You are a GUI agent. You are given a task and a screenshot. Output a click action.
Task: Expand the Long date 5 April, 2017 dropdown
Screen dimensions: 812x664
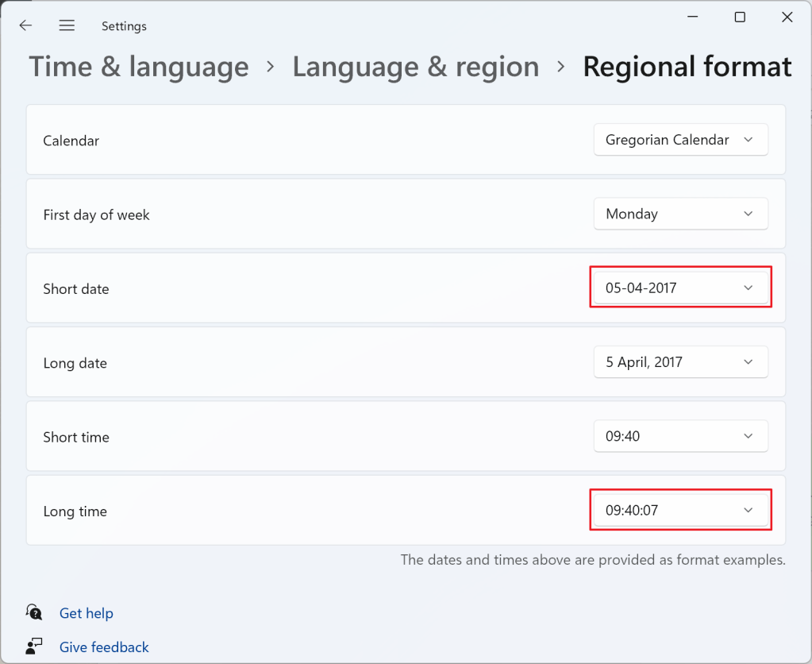click(680, 362)
